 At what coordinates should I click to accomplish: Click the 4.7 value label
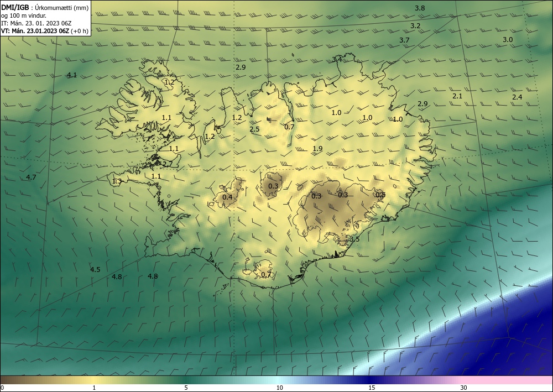tap(32, 177)
